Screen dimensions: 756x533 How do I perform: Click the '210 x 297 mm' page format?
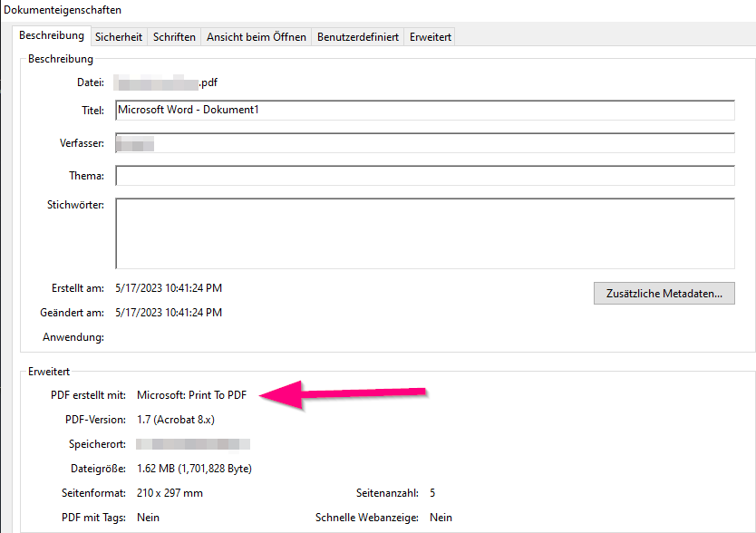click(x=170, y=493)
